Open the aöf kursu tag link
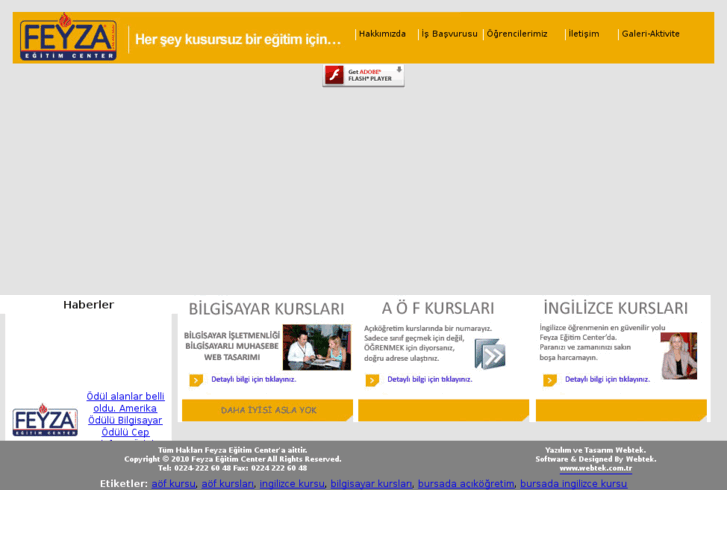The height and width of the screenshot is (545, 727). coord(173,484)
